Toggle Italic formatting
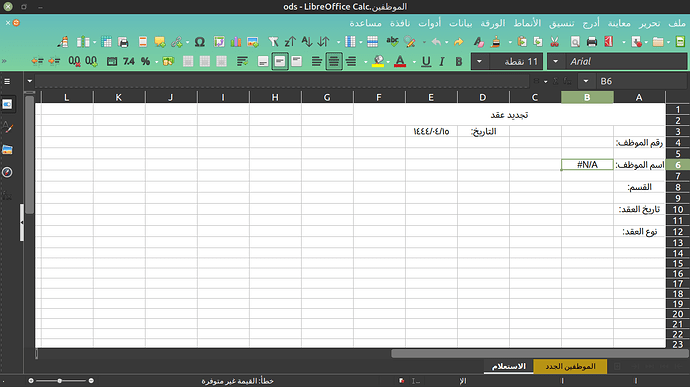Viewport: 690px width, 387px height. 442,61
